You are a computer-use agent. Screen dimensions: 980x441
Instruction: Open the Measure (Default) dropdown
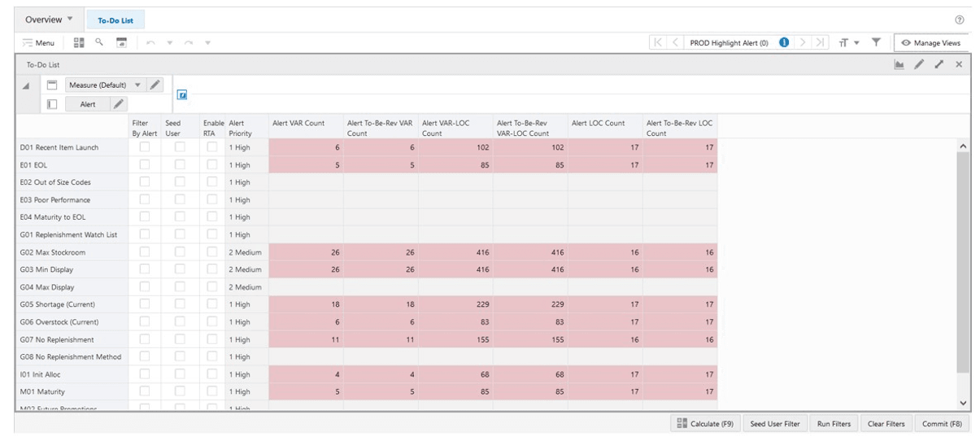point(137,85)
